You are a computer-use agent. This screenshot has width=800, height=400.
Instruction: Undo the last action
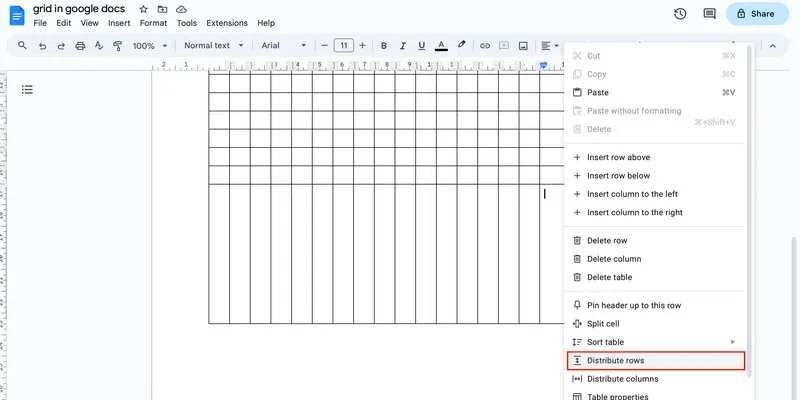point(42,46)
